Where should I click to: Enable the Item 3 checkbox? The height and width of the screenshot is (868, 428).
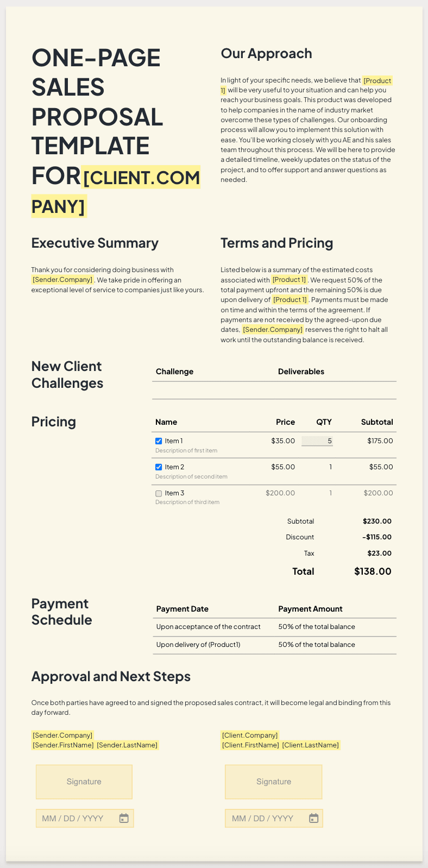(x=159, y=493)
